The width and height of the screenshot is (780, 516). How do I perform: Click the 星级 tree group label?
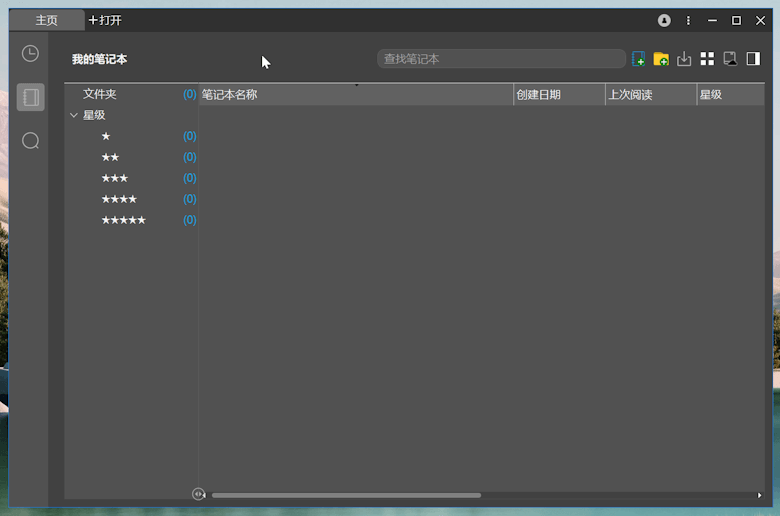pos(94,115)
